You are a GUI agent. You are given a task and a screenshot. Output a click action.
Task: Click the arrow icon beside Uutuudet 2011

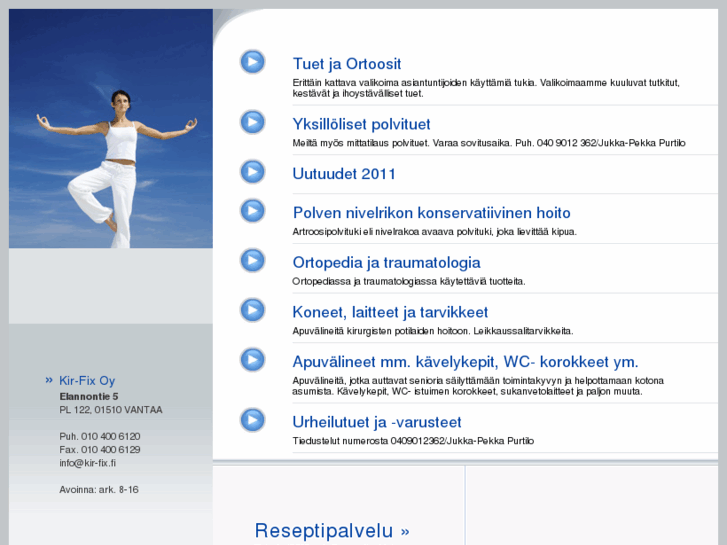click(x=252, y=172)
